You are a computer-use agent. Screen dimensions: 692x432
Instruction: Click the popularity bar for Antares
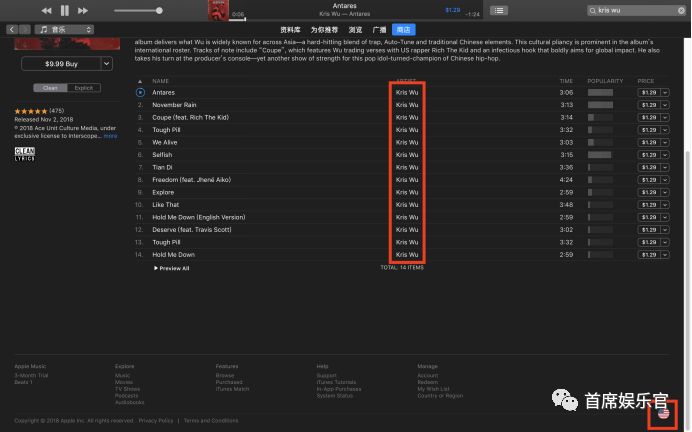coord(600,93)
